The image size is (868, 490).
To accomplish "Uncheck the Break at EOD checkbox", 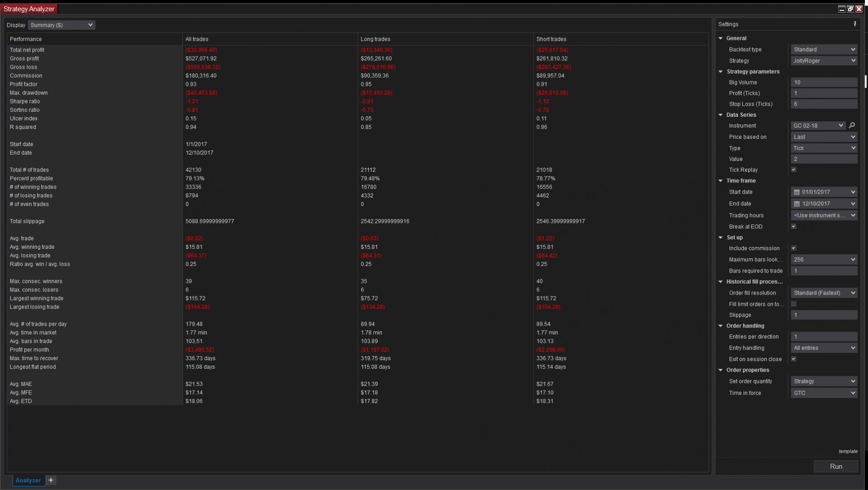I will [793, 226].
